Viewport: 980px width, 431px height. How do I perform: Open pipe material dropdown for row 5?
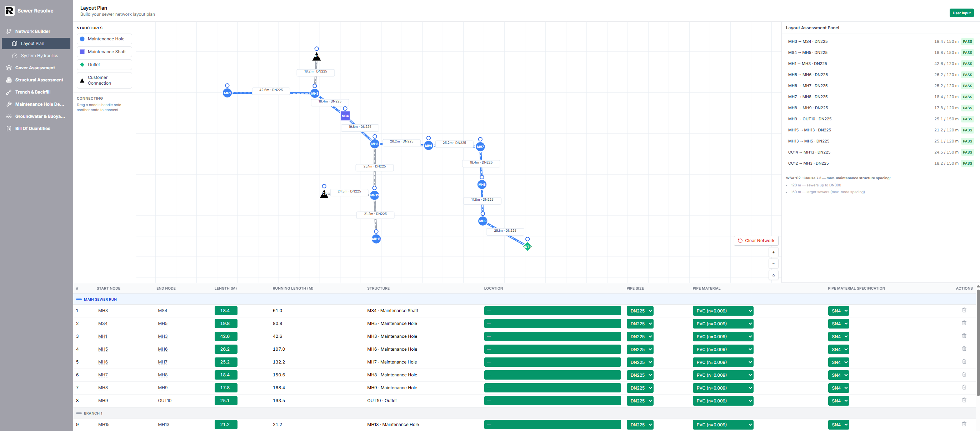click(x=723, y=362)
